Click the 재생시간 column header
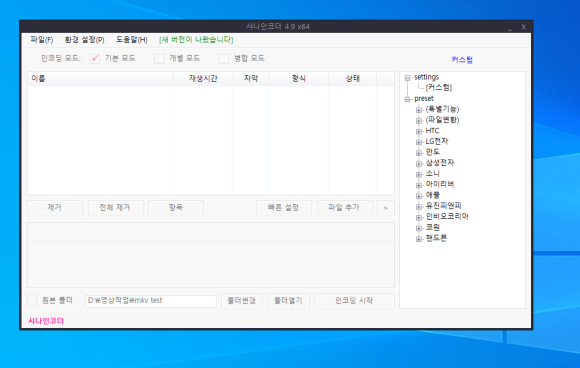The height and width of the screenshot is (368, 580). [x=203, y=78]
